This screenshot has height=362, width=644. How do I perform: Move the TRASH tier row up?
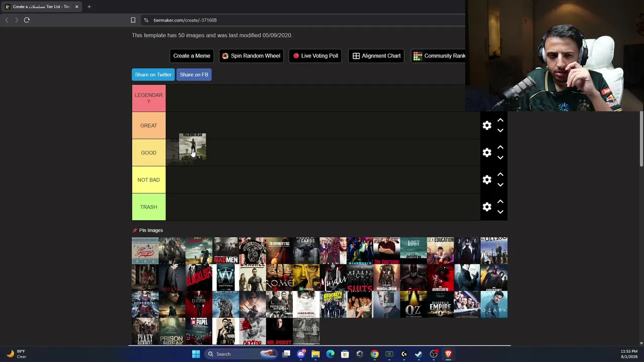[500, 202]
